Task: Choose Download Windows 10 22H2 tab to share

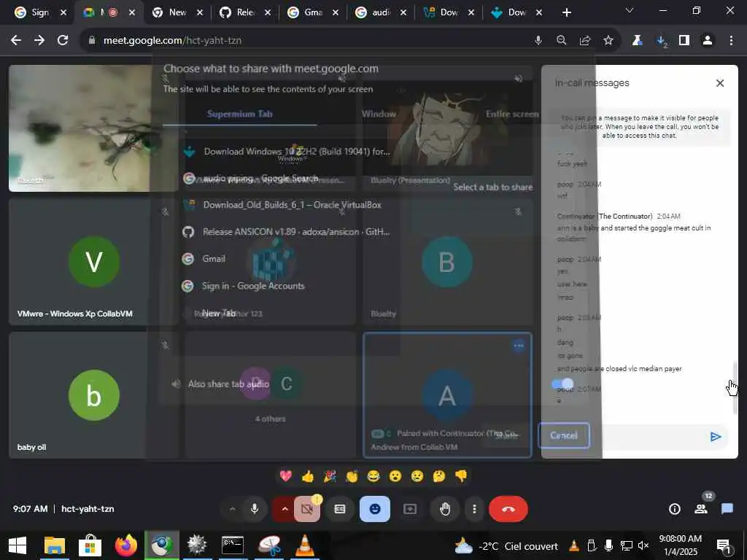Action: (x=287, y=152)
